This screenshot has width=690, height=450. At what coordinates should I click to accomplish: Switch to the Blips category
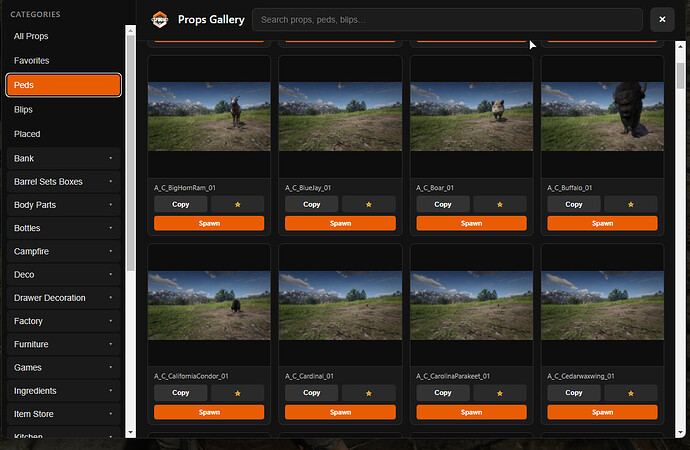63,110
